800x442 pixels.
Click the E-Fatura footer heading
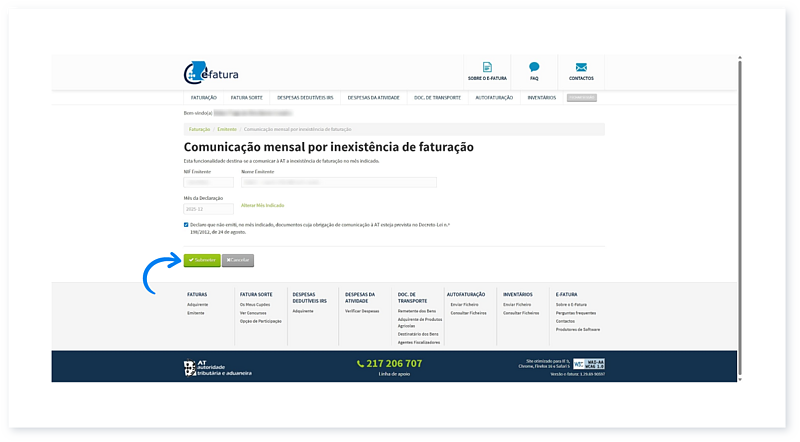[566, 294]
